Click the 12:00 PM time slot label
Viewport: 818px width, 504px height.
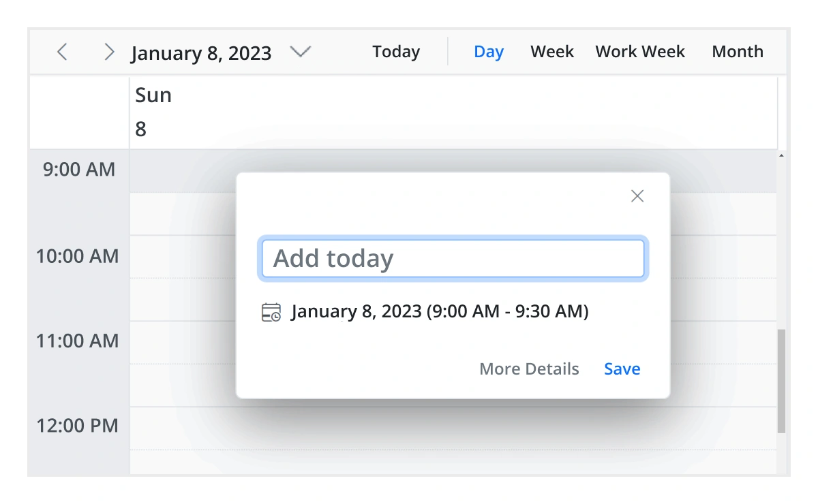pos(76,425)
